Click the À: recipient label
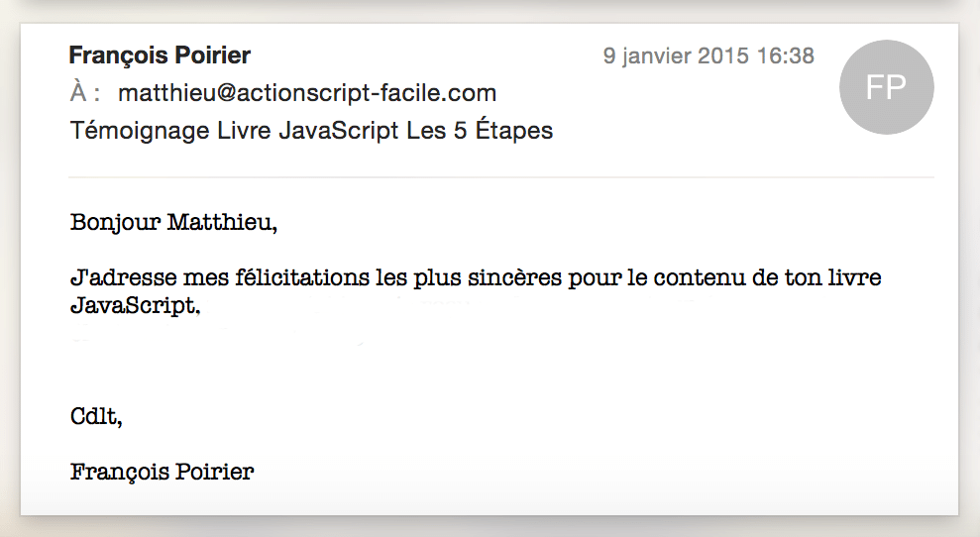Image resolution: width=980 pixels, height=537 pixels. 85,92
